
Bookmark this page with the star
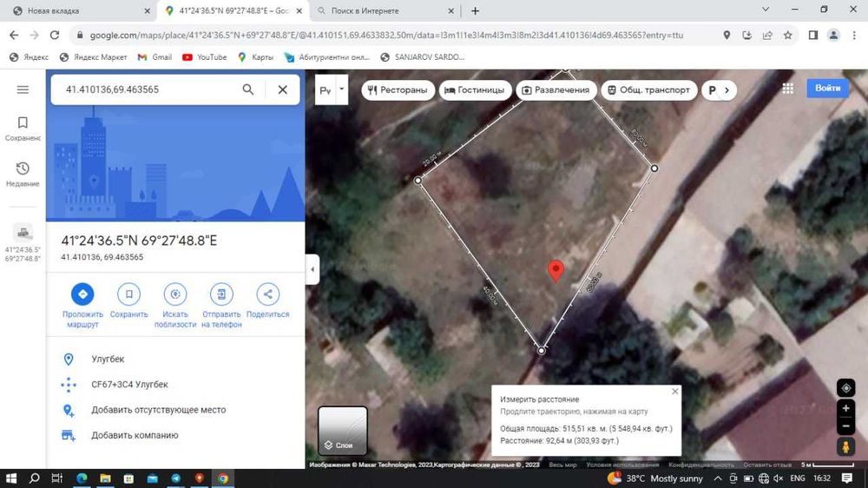point(788,35)
